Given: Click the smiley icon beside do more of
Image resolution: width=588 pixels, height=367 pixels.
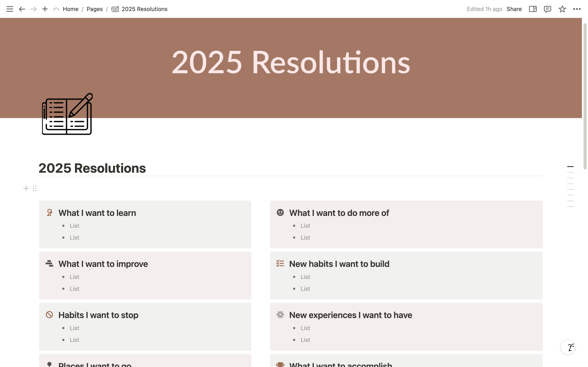Looking at the screenshot, I should [280, 212].
